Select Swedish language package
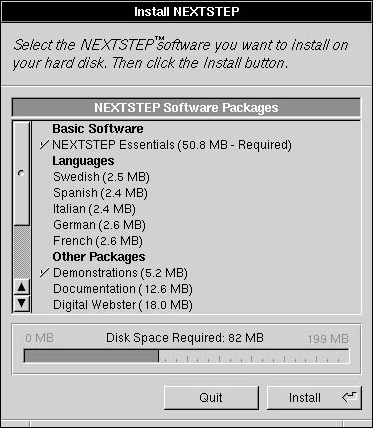The height and width of the screenshot is (428, 373). click(197, 177)
